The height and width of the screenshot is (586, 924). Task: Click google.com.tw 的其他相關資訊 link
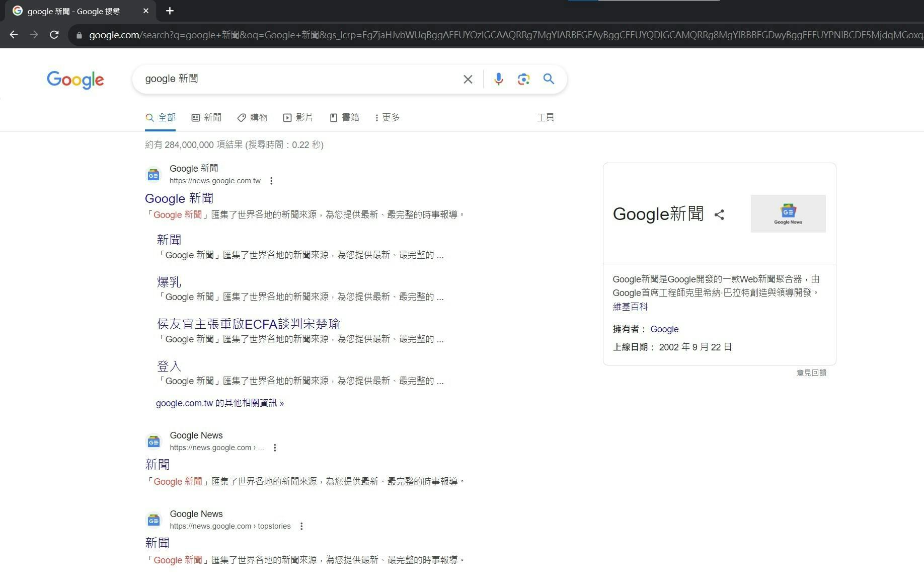point(220,403)
